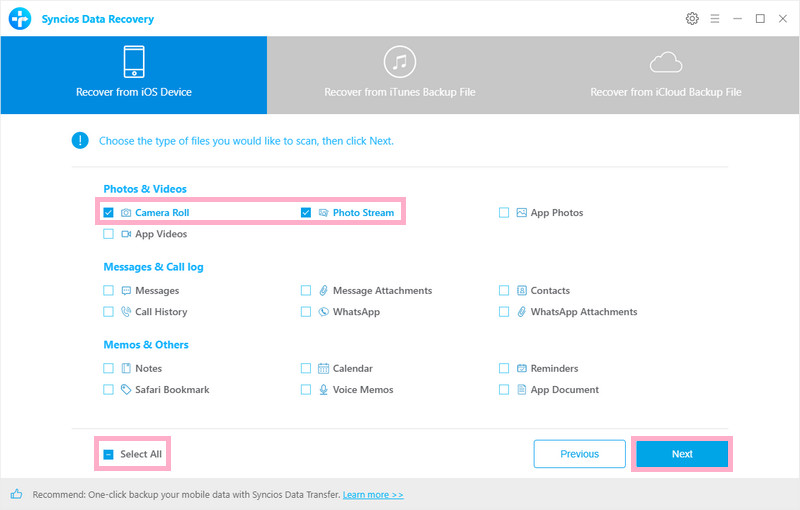Click the Photo Stream icon
The height and width of the screenshot is (510, 800).
(323, 213)
